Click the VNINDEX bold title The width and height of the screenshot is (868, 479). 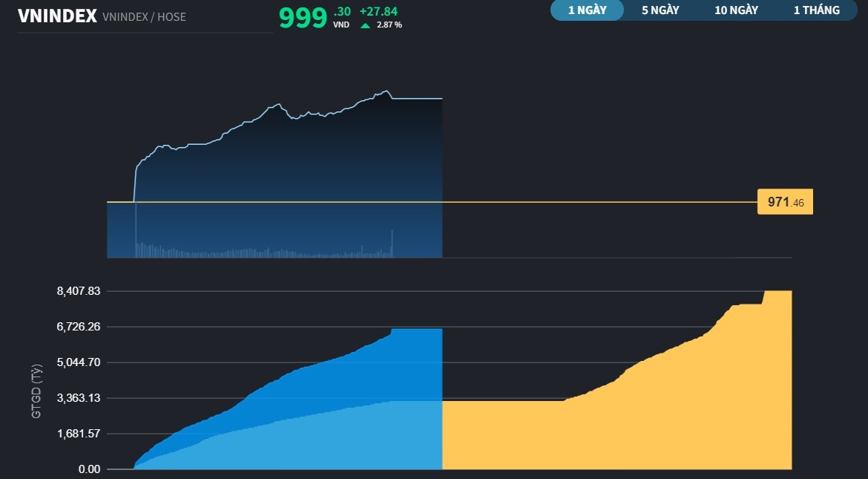pos(57,16)
